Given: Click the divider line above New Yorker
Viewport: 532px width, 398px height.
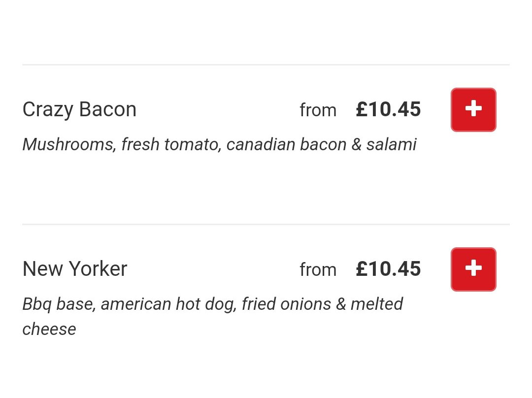Looking at the screenshot, I should point(266,224).
